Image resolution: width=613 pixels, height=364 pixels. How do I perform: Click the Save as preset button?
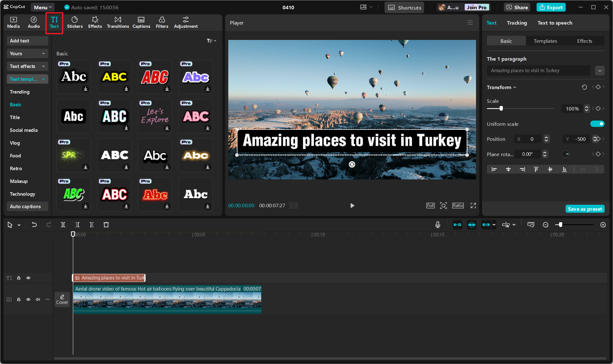click(585, 209)
